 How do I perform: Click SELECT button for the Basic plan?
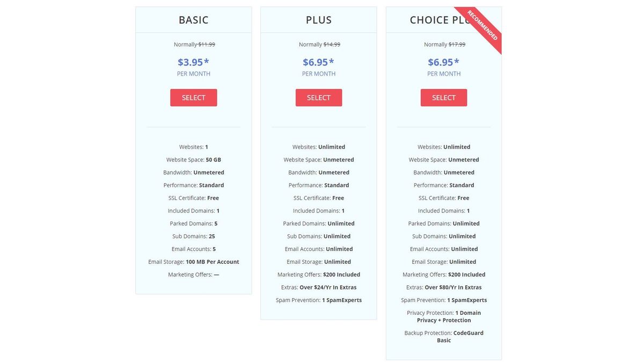[x=193, y=98]
